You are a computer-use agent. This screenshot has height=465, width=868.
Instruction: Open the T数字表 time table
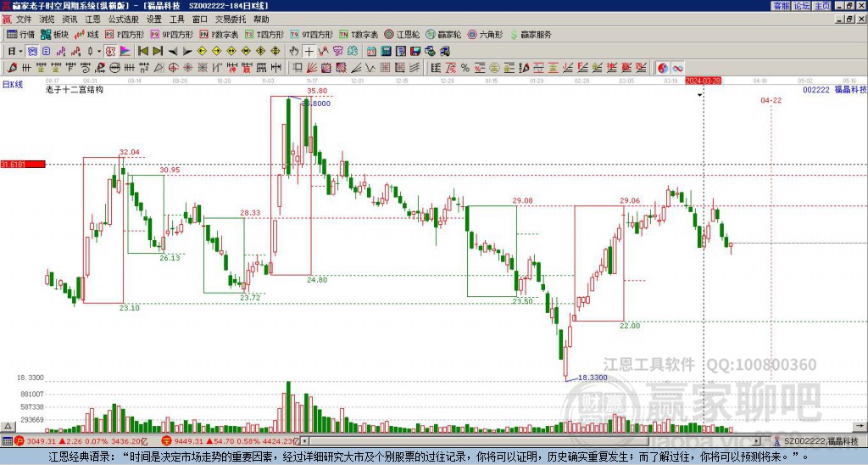coord(359,34)
